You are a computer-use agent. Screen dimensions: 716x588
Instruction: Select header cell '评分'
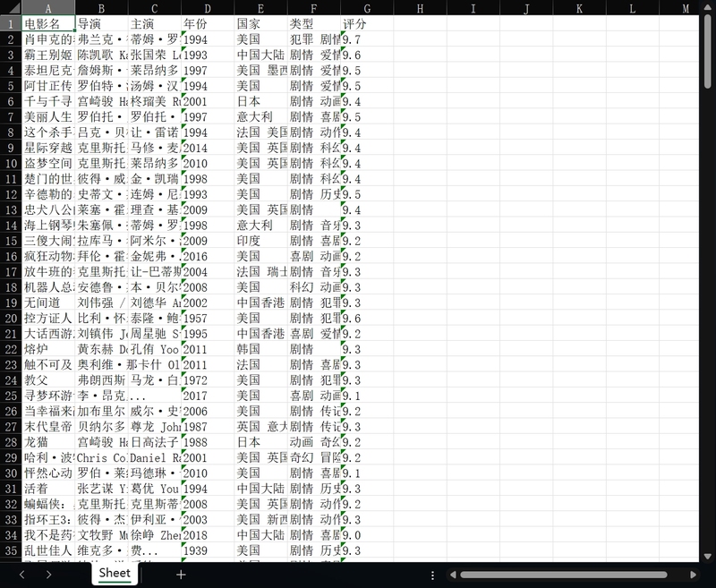(x=367, y=24)
